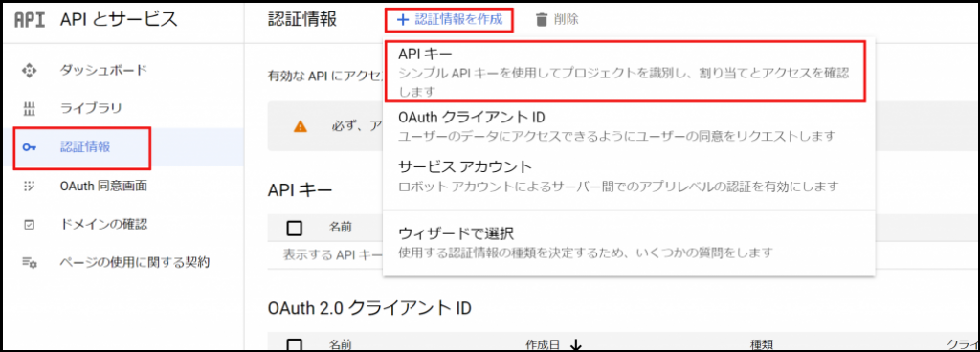Toggle the API キー table select-all checkbox
Image resolution: width=980 pixels, height=352 pixels.
coord(295,229)
